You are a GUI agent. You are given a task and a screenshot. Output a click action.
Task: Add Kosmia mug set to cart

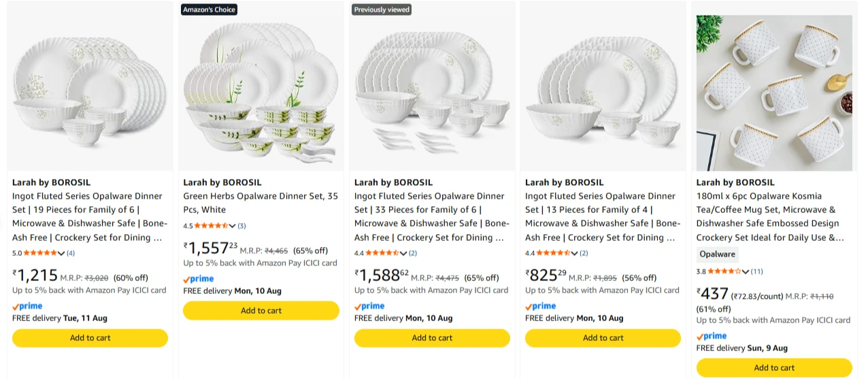pos(774,368)
